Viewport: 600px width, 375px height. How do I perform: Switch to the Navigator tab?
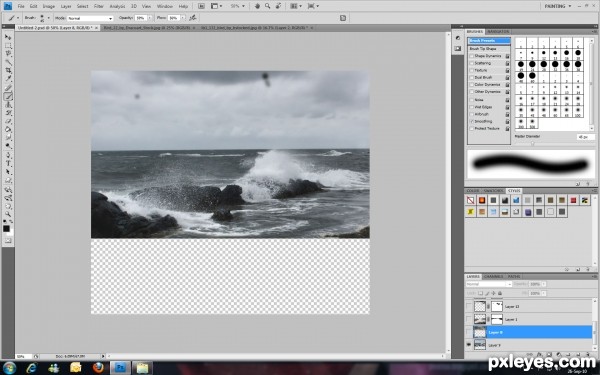click(499, 31)
